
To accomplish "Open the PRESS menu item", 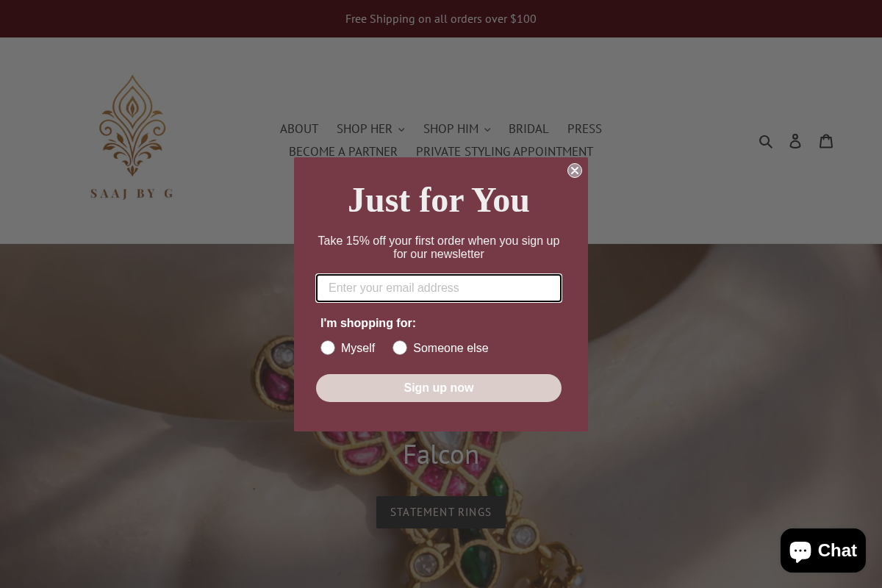I will point(584,129).
